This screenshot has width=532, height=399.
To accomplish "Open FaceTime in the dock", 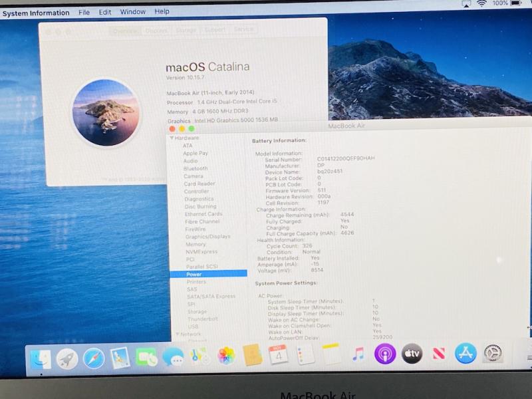I will point(146,357).
